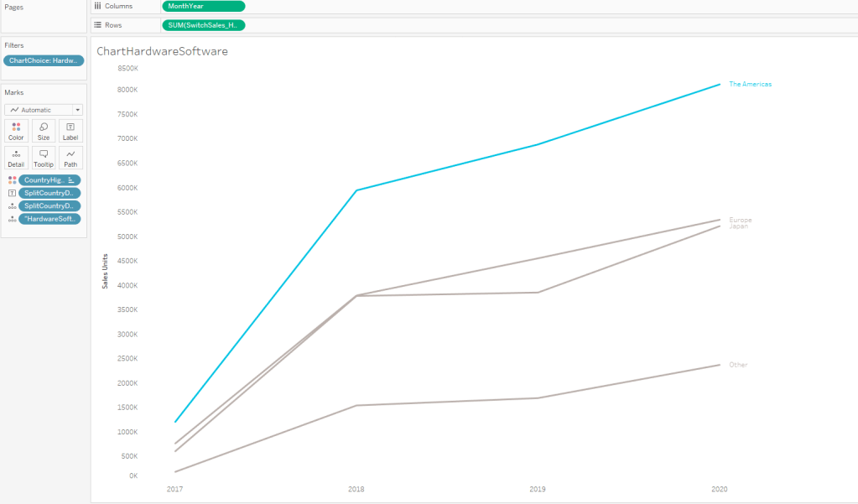Open the Tooltip editor button
Viewport: 858px width, 504px height.
[x=44, y=158]
